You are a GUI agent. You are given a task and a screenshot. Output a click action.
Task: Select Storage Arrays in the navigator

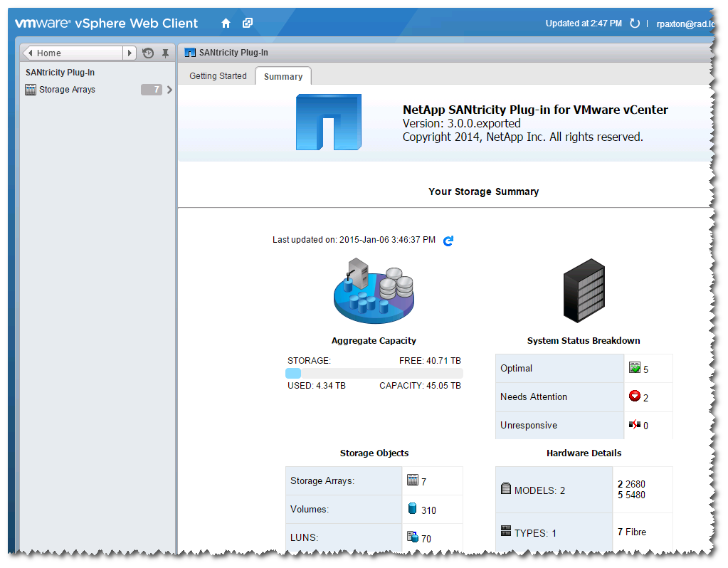(67, 90)
